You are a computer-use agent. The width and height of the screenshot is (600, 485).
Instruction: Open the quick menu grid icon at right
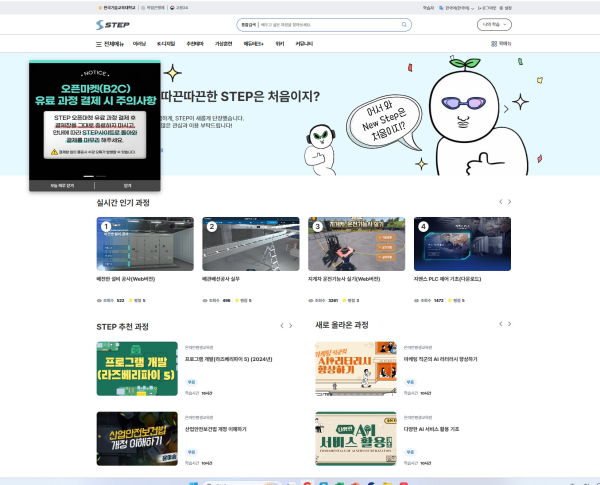click(494, 44)
